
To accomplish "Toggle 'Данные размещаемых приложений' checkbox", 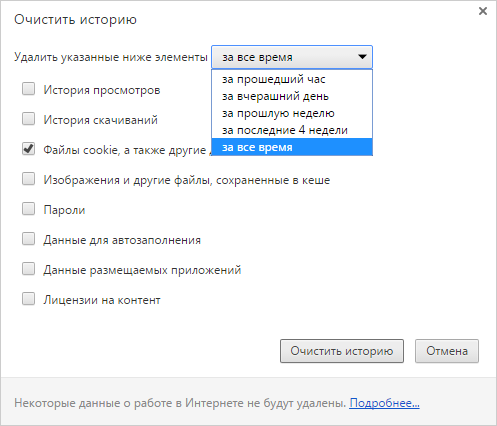I will coord(28,269).
